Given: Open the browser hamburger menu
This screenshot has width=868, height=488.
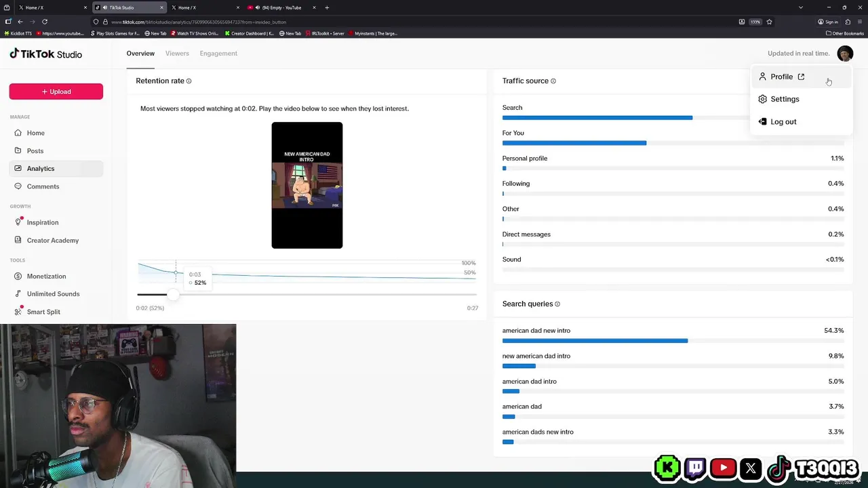Looking at the screenshot, I should tap(860, 22).
